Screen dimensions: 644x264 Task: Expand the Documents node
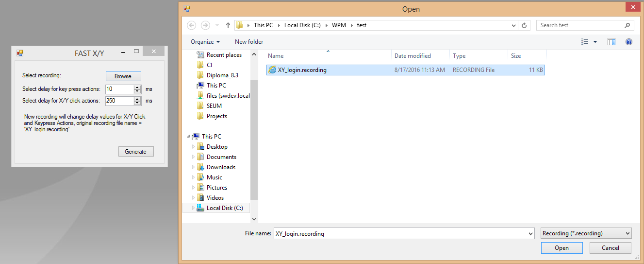click(x=194, y=157)
